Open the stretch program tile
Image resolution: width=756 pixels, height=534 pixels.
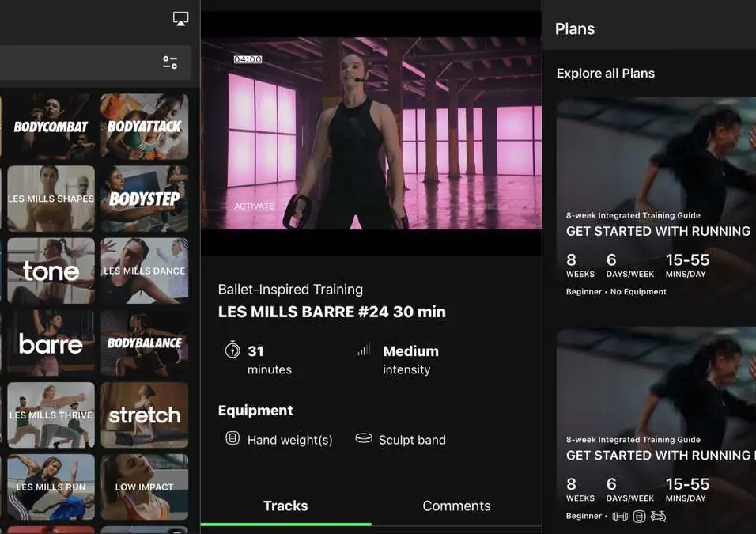tap(144, 415)
